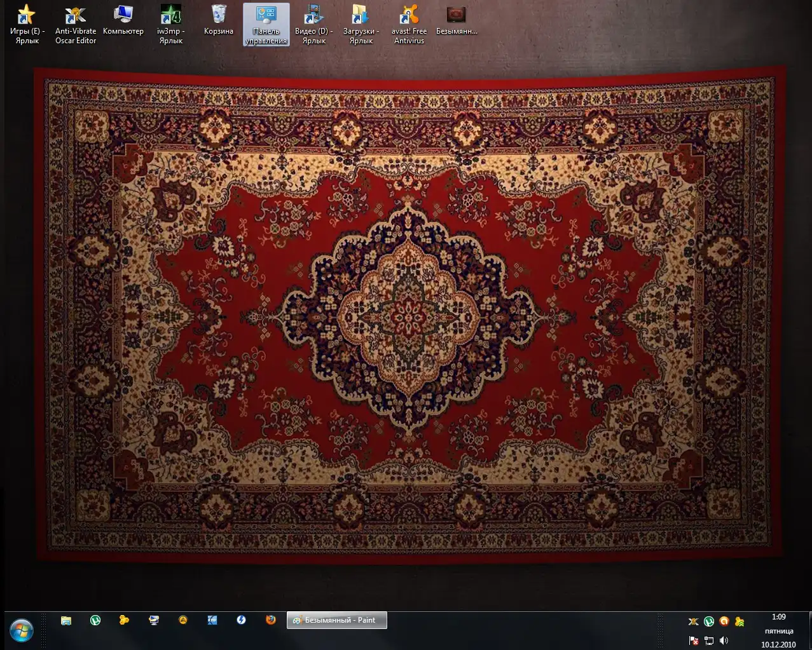812x650 pixels.
Task: Open the volume speaker control in tray
Action: pyautogui.click(x=724, y=640)
